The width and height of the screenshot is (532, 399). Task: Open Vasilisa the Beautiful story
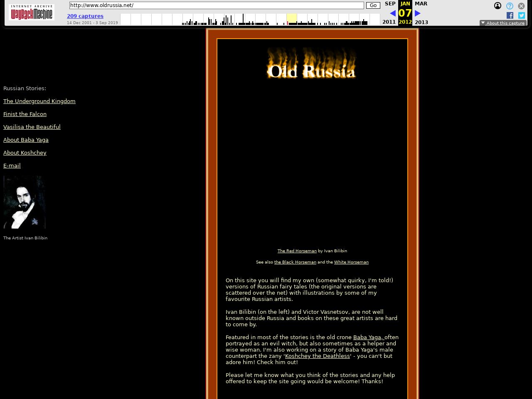(32, 127)
